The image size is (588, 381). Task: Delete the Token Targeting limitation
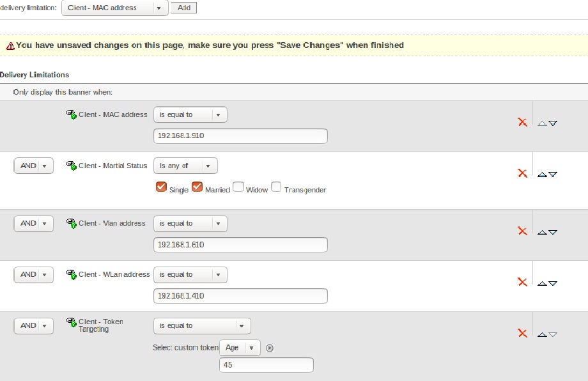[522, 333]
